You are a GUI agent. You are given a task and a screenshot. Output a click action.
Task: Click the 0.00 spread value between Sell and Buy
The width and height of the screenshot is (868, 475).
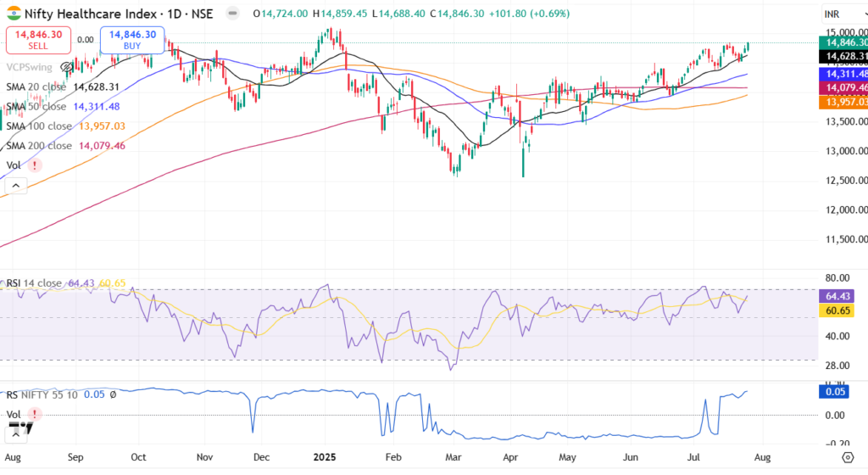86,40
